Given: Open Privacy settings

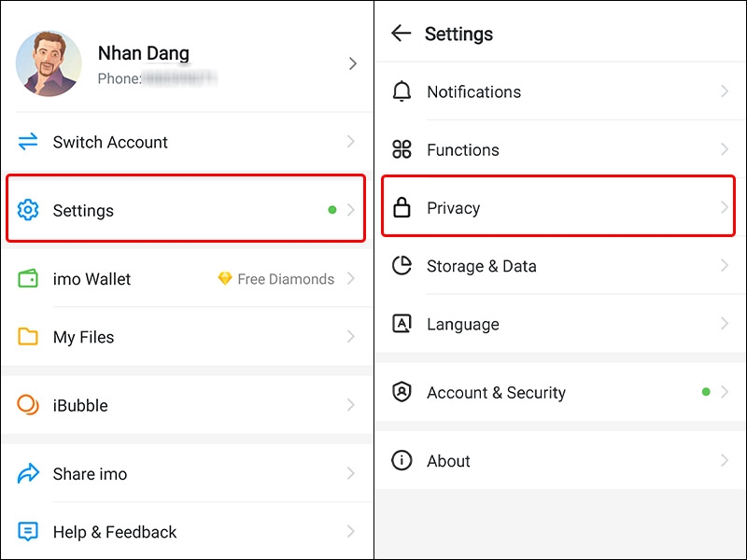Looking at the screenshot, I should [558, 206].
